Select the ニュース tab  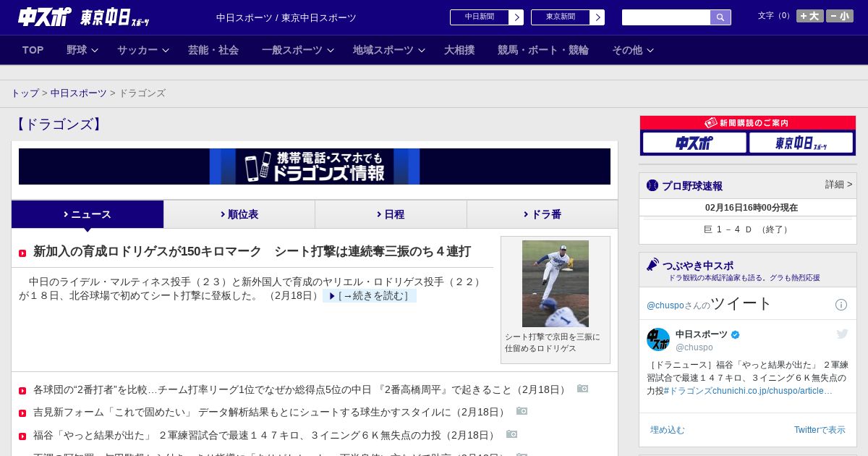tap(88, 214)
